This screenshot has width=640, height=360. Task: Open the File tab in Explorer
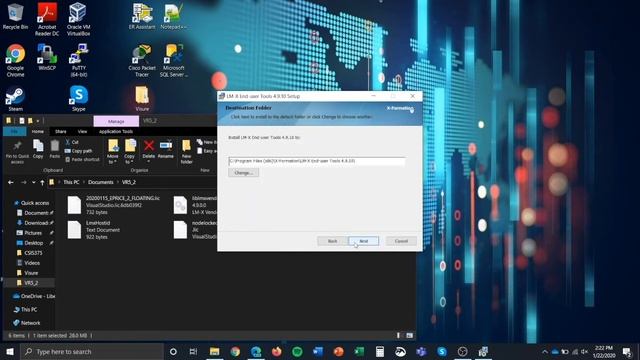14,131
